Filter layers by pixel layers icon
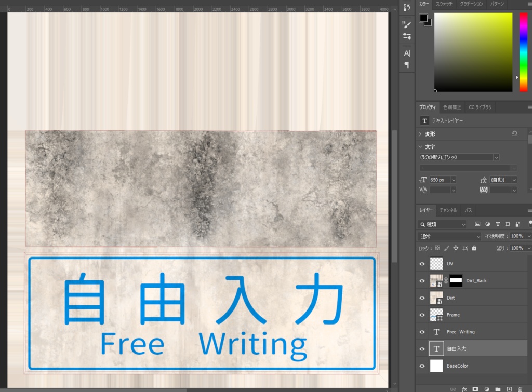The height and width of the screenshot is (392, 532). (x=477, y=224)
